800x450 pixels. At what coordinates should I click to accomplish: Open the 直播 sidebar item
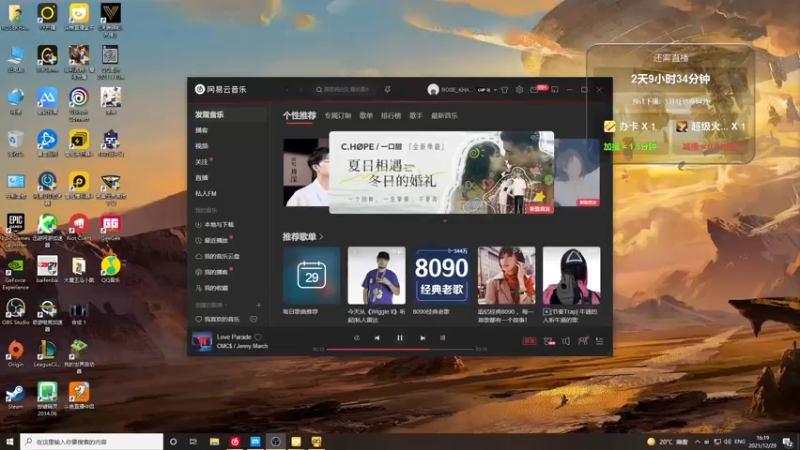[202, 178]
